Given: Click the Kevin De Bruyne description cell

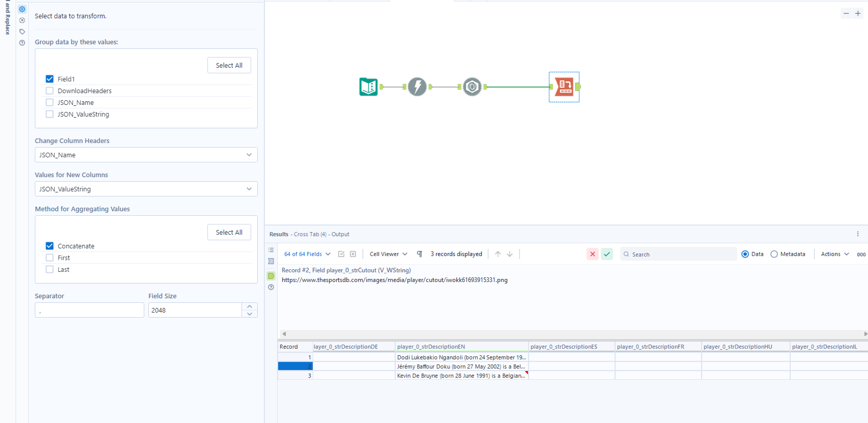Looking at the screenshot, I should (x=462, y=375).
